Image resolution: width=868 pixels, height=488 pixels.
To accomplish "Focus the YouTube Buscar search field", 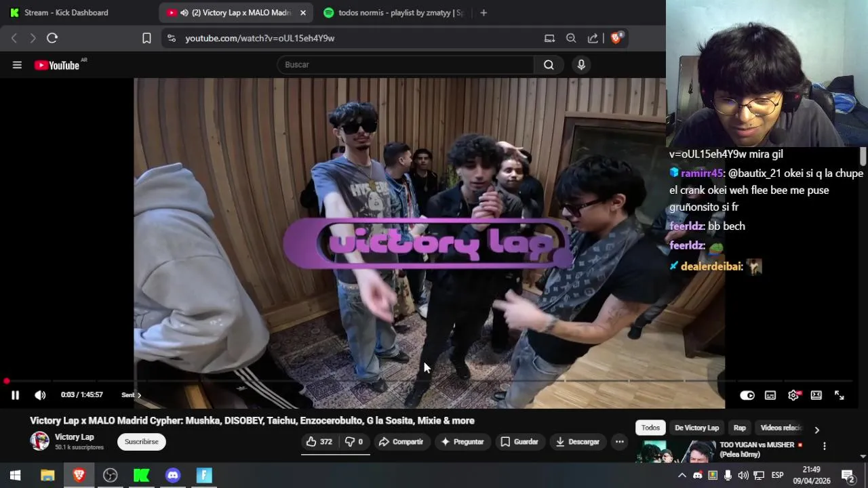I will click(x=407, y=65).
